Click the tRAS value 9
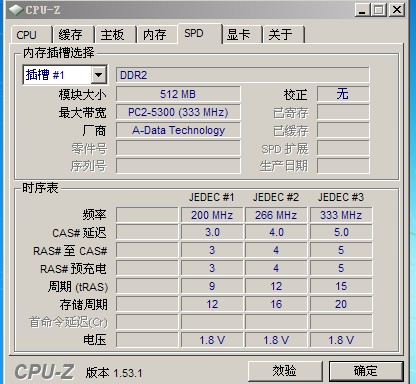This screenshot has height=384, width=416. [212, 286]
